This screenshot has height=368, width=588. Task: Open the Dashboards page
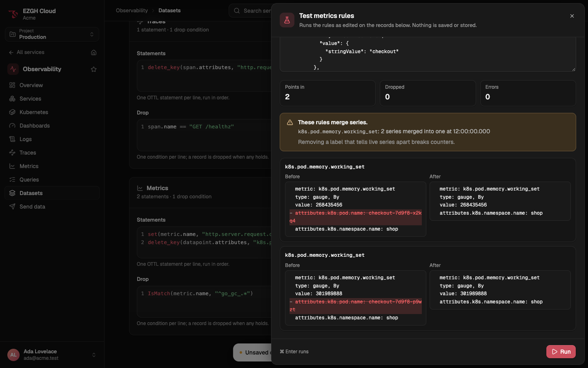click(x=52, y=126)
